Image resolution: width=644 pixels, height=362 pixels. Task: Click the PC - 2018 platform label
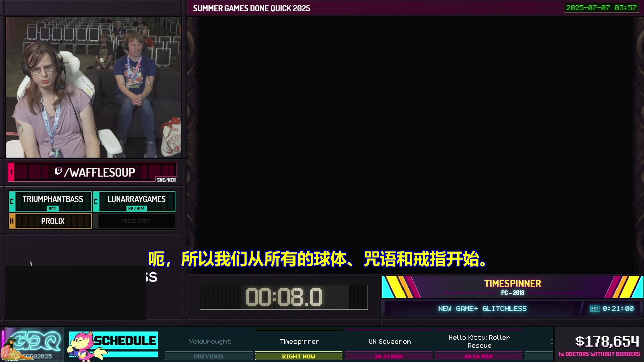pyautogui.click(x=513, y=293)
